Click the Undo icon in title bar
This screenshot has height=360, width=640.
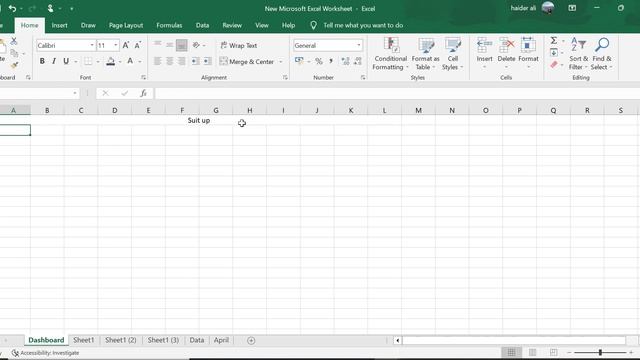click(12, 9)
